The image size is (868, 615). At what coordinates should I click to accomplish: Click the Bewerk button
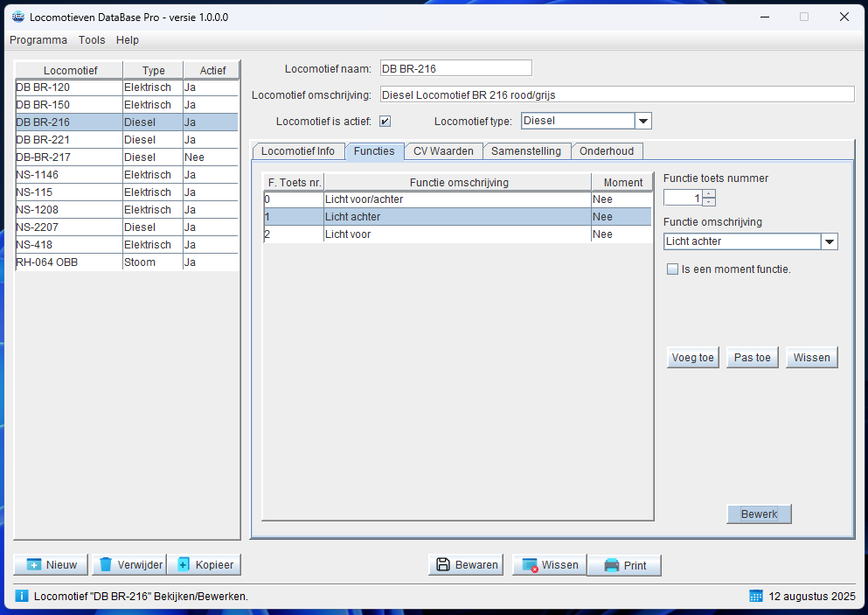tap(759, 514)
